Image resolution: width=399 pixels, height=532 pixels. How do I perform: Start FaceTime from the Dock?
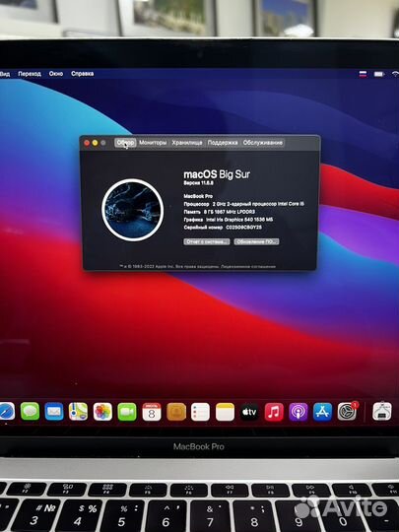(127, 412)
